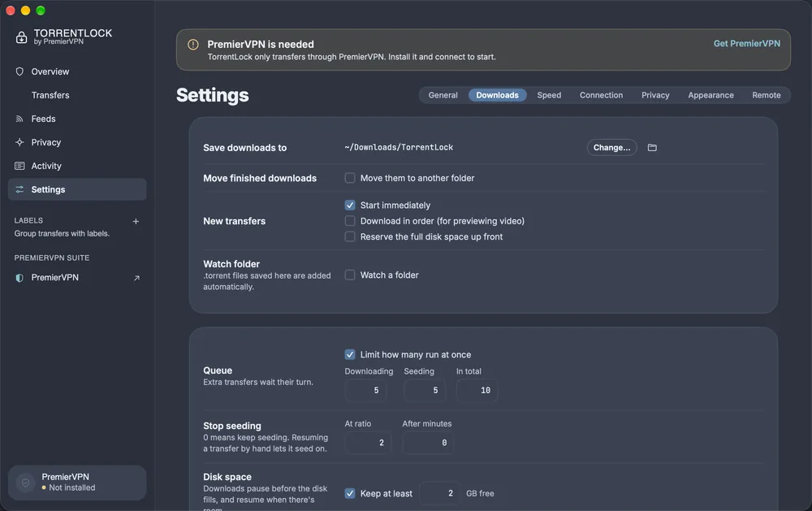This screenshot has width=812, height=511.
Task: Click the Get PremierVPN link
Action: click(x=747, y=44)
